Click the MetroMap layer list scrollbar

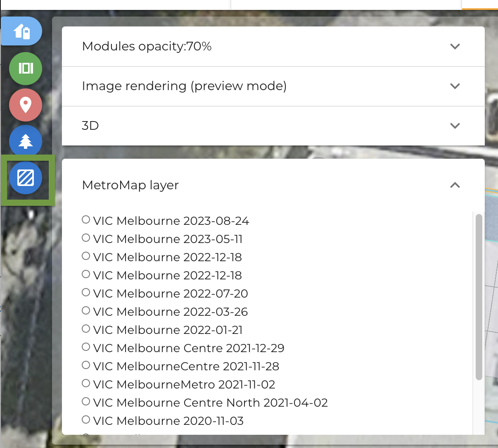click(x=479, y=297)
